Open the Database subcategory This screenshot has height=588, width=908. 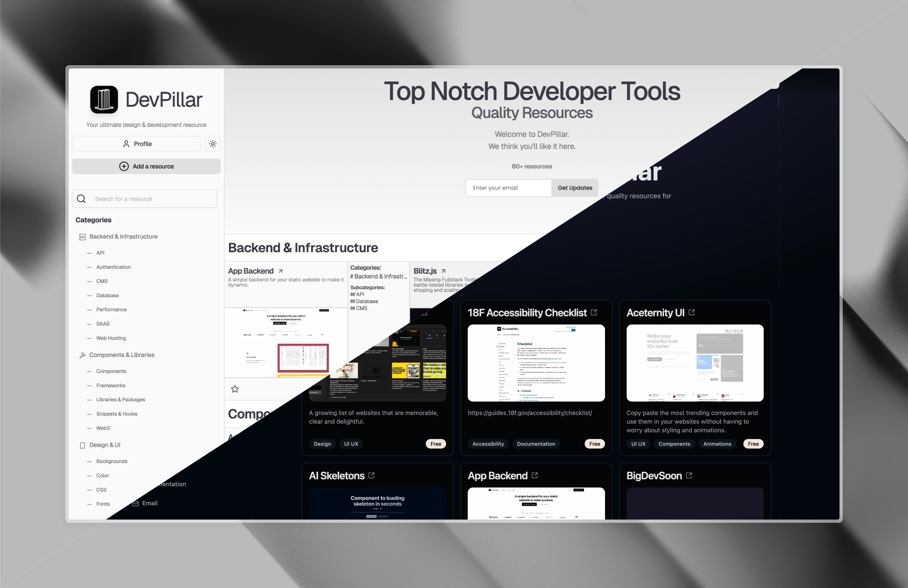[107, 295]
